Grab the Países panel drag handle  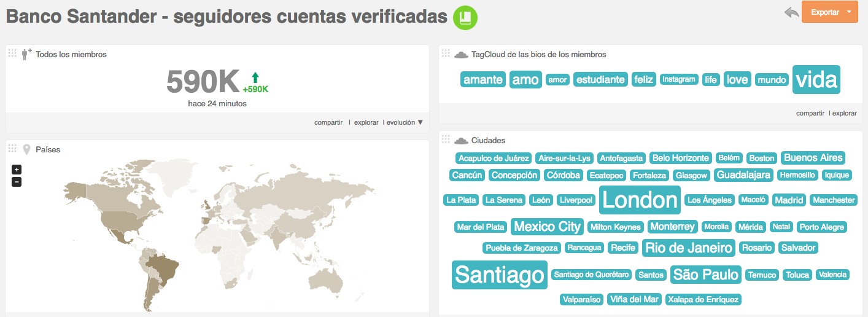(12, 148)
